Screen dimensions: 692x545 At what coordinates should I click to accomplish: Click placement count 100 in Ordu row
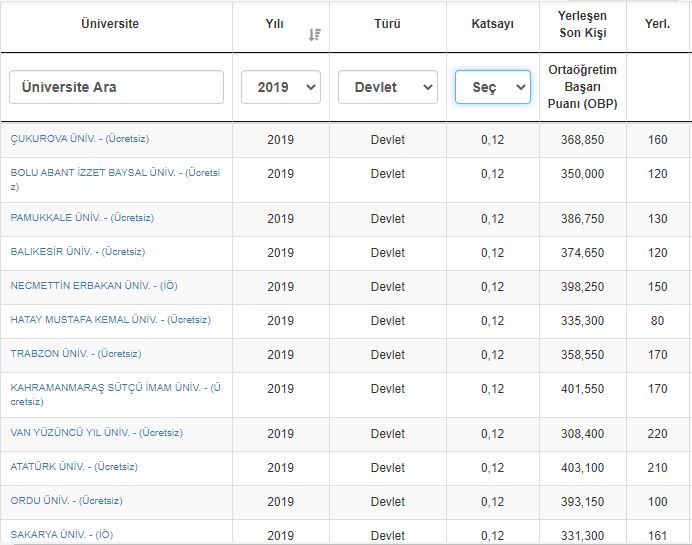tap(657, 502)
